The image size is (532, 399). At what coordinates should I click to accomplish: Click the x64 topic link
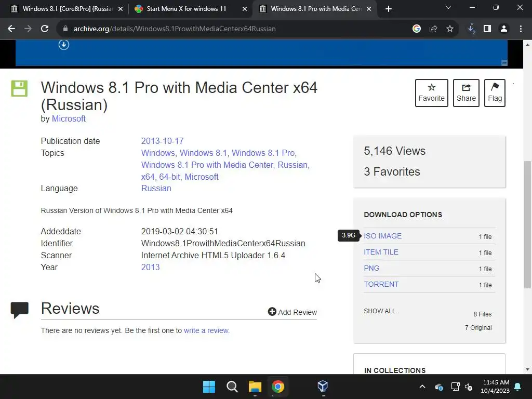(148, 177)
